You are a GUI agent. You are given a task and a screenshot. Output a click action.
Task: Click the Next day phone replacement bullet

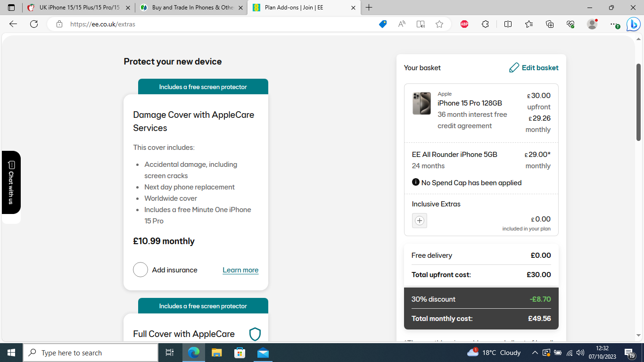190,187
